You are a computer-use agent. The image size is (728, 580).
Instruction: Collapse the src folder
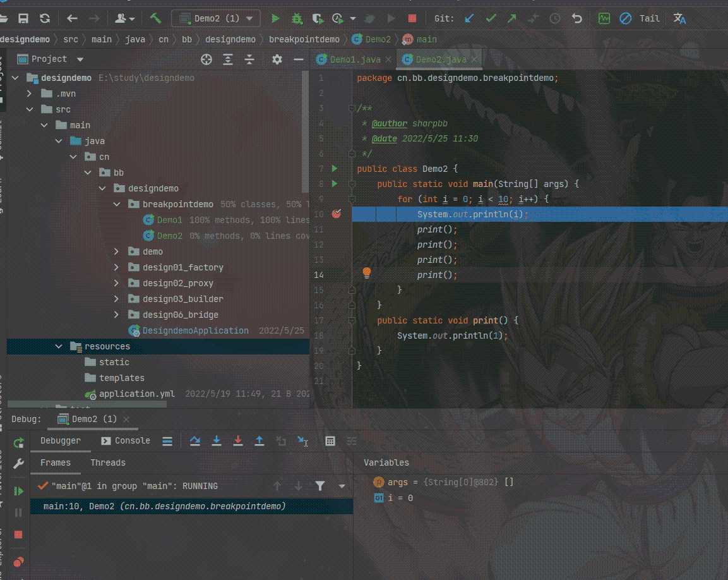click(30, 109)
